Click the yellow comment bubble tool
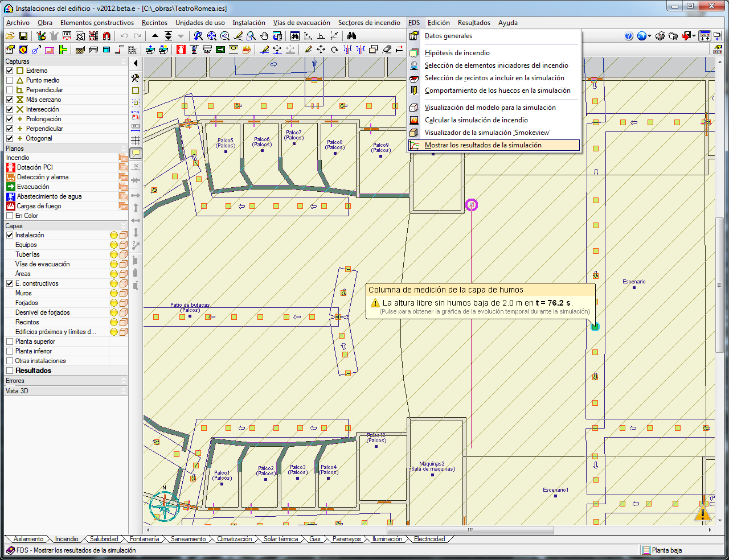729x560 pixels. coord(136,153)
